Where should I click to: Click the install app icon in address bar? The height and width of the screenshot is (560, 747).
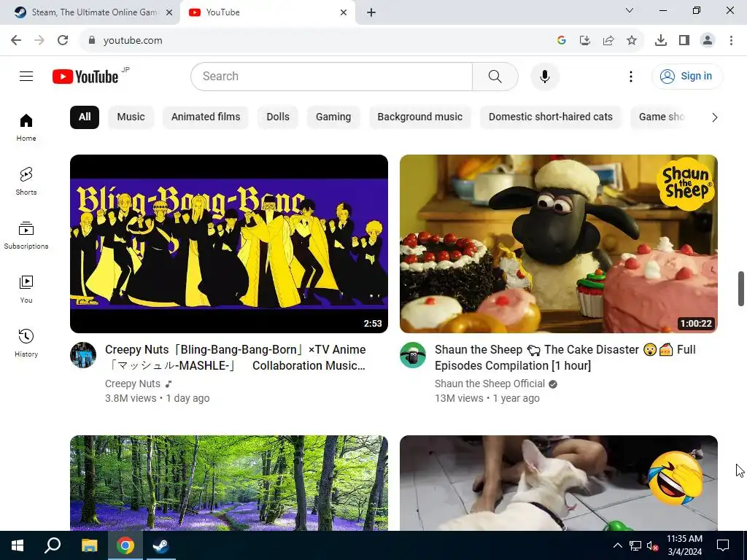[x=585, y=41]
